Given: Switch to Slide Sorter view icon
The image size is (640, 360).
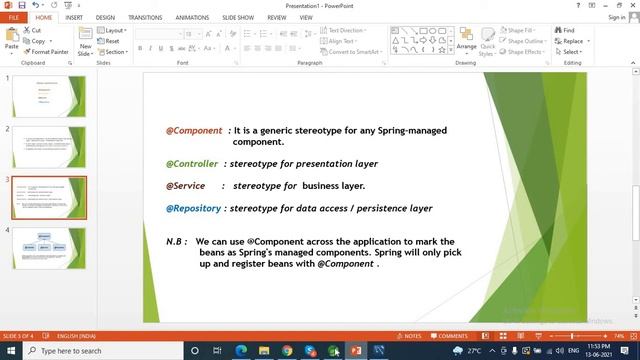Looking at the screenshot, I should point(503,336).
